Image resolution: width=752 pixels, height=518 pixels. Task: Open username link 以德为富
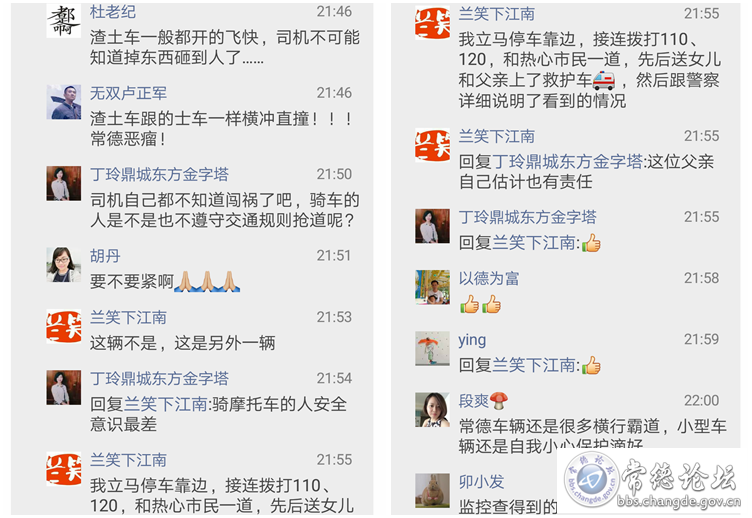click(x=489, y=278)
